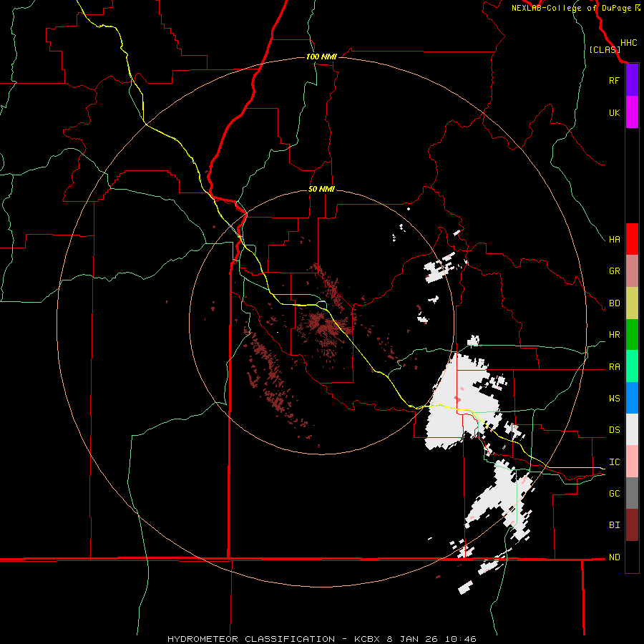The image size is (644, 644).
Task: Click the IC legend label
Action: (x=615, y=462)
